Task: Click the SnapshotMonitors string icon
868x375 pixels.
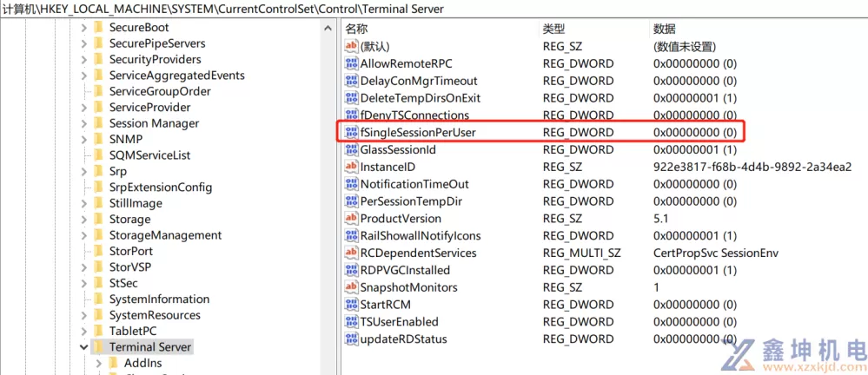Action: [x=352, y=287]
